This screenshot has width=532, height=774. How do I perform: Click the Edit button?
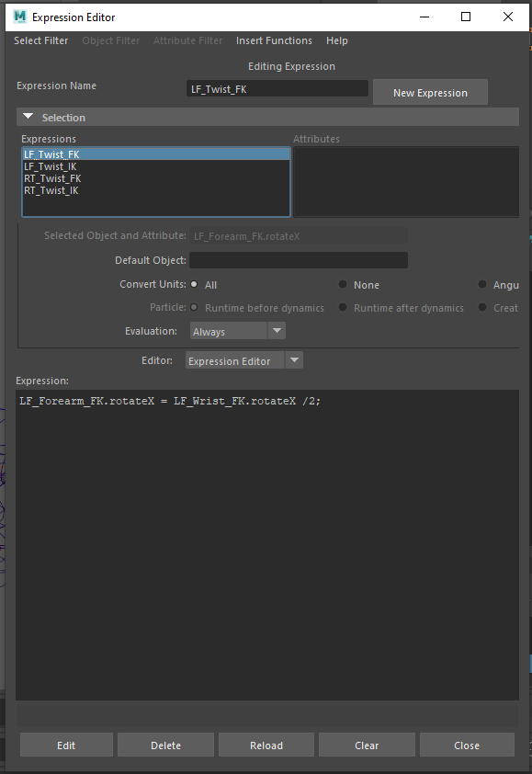point(66,745)
